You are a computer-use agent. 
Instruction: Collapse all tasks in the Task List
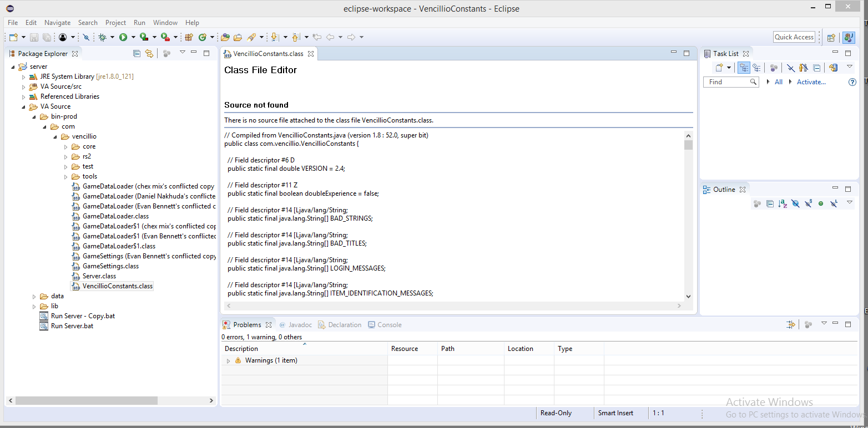click(817, 68)
